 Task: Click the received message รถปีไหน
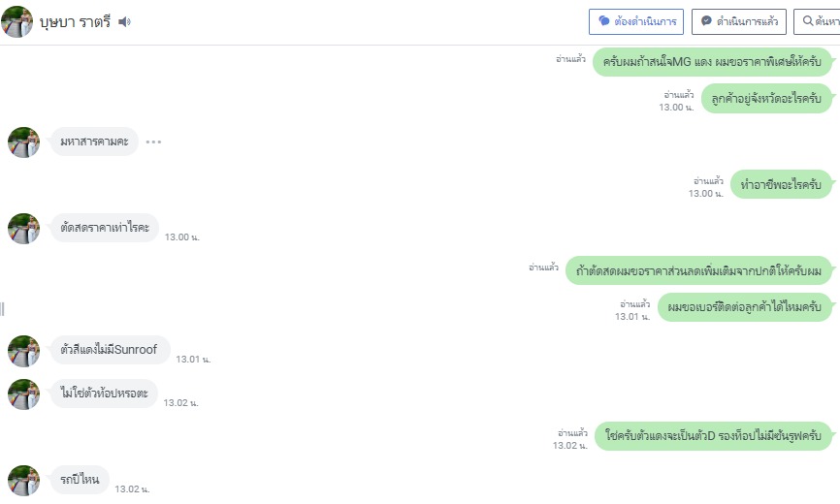(x=80, y=480)
